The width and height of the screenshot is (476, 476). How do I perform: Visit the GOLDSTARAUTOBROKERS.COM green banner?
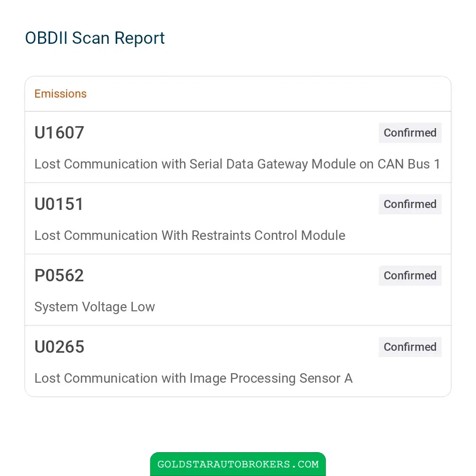[x=238, y=464]
